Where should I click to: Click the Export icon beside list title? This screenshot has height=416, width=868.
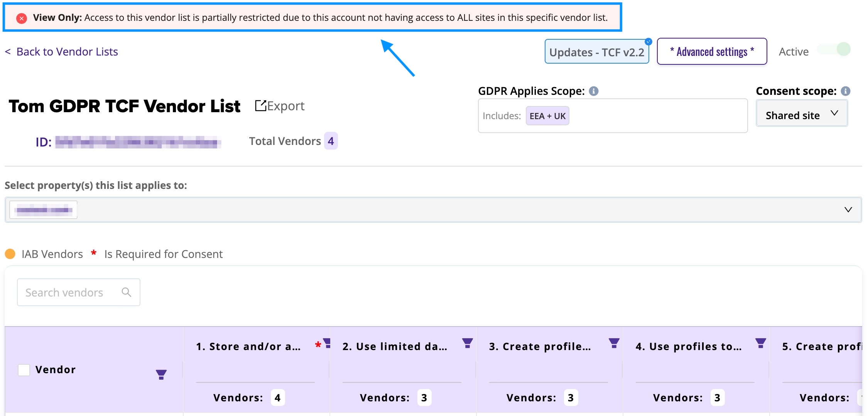[x=261, y=106]
